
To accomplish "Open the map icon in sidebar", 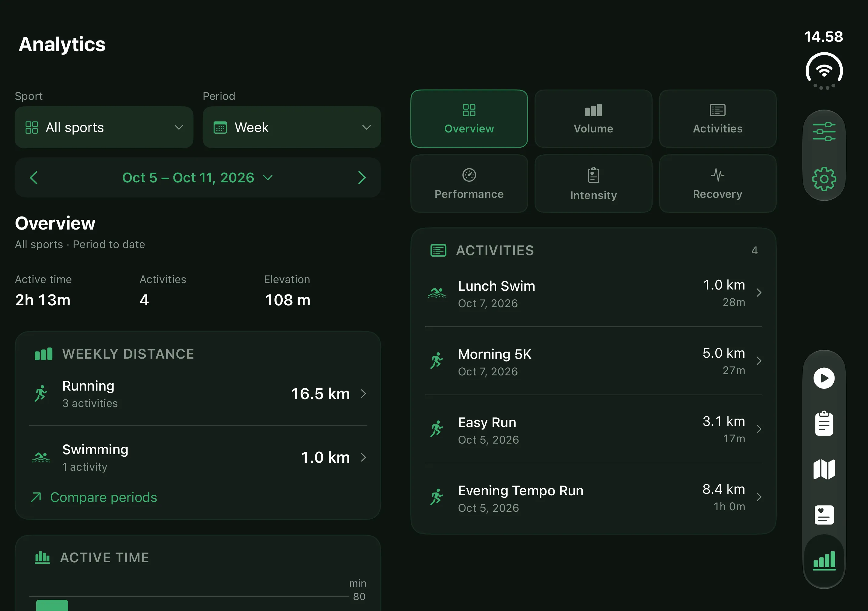I will (x=824, y=469).
